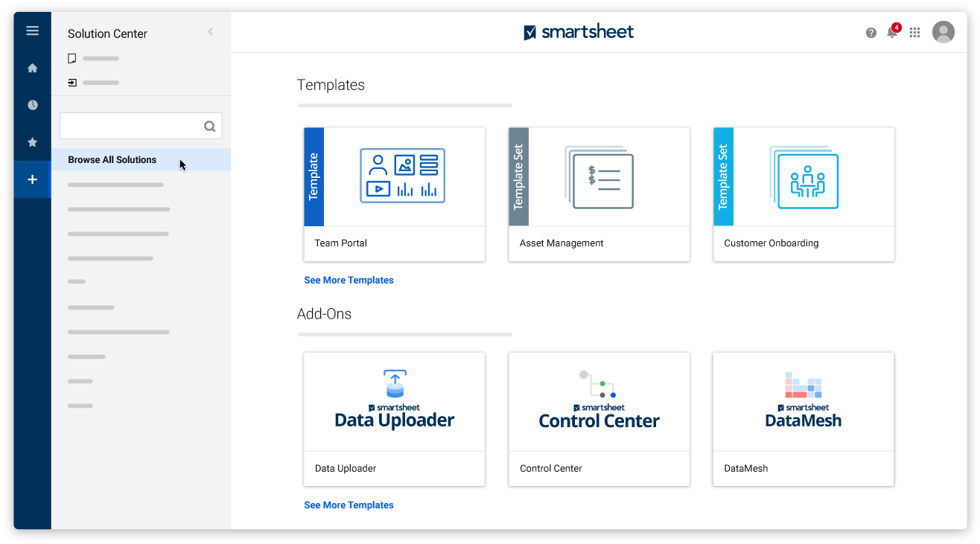Click the Solution Center panel title

107,33
